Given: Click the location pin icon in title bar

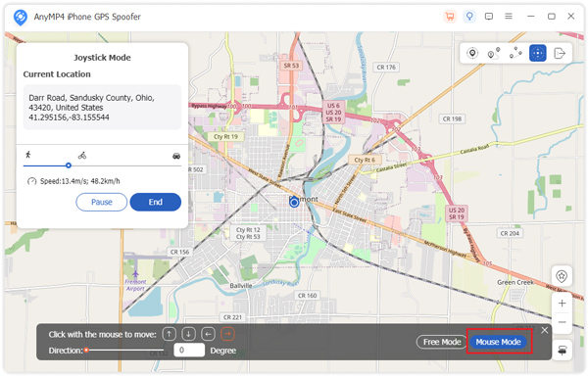Looking at the screenshot, I should [x=469, y=16].
